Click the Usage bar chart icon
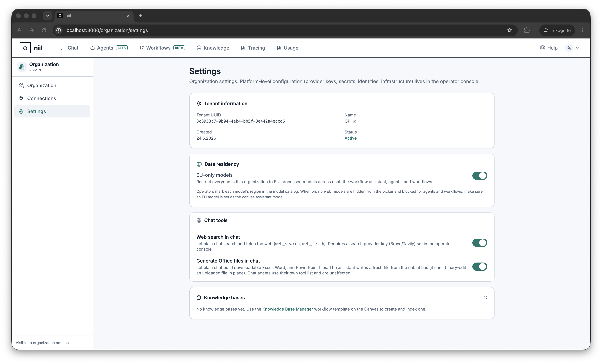 tap(279, 48)
